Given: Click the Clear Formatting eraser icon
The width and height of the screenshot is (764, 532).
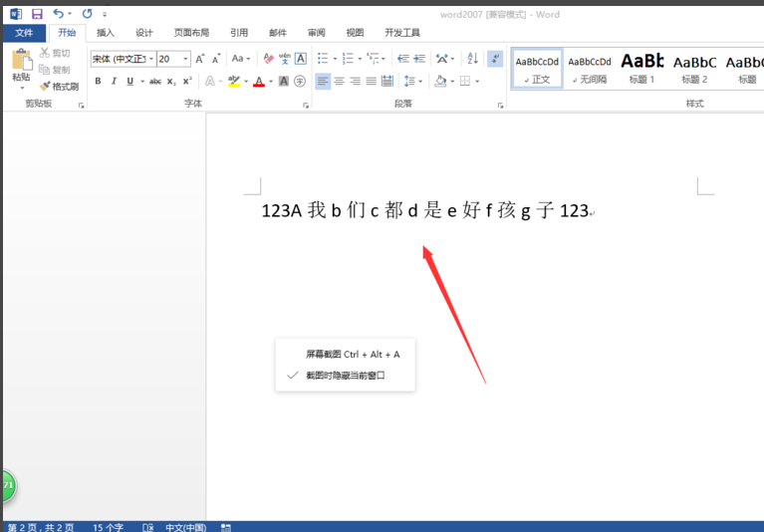Looking at the screenshot, I should (269, 59).
